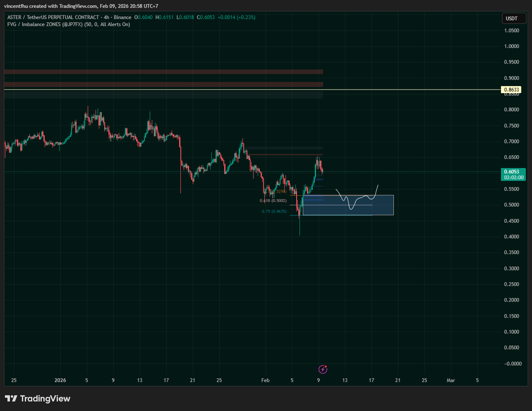
Task: Select the yellow horizontal line at 0.8633
Action: tap(253, 90)
